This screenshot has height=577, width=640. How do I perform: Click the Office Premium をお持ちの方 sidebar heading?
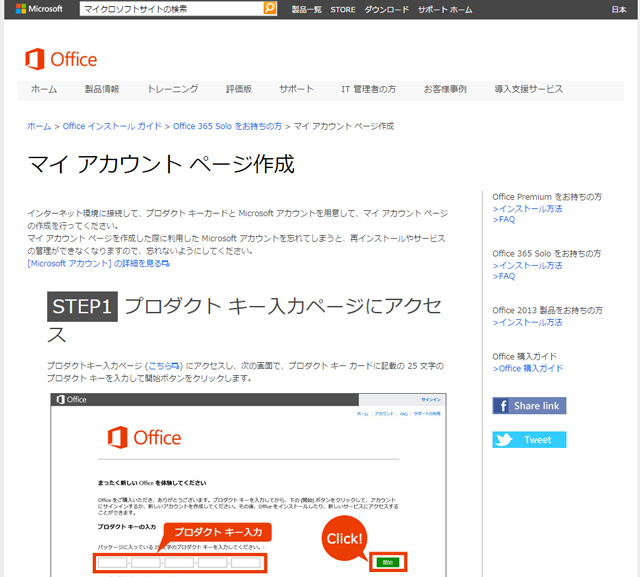point(547,197)
